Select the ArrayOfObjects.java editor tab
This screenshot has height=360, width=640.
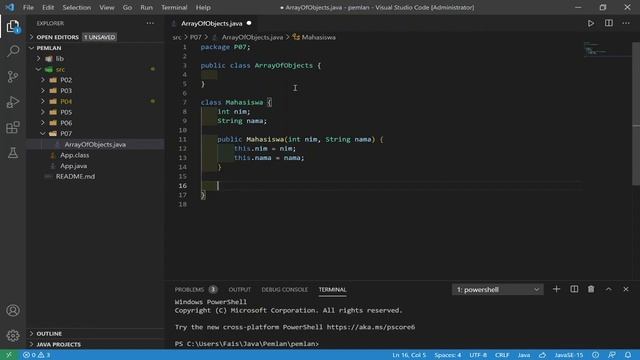tap(211, 24)
